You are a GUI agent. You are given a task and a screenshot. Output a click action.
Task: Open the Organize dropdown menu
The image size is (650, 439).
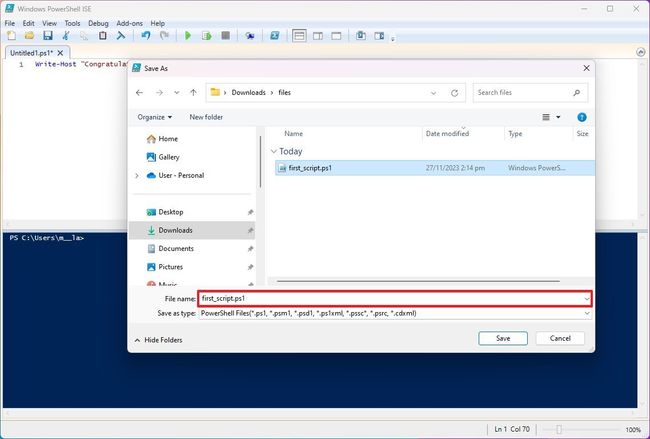click(x=155, y=117)
